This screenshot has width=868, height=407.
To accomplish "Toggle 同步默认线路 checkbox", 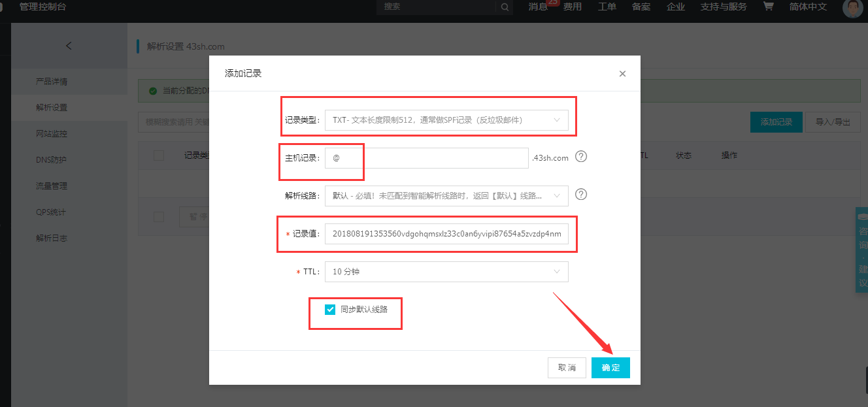I will pyautogui.click(x=330, y=309).
